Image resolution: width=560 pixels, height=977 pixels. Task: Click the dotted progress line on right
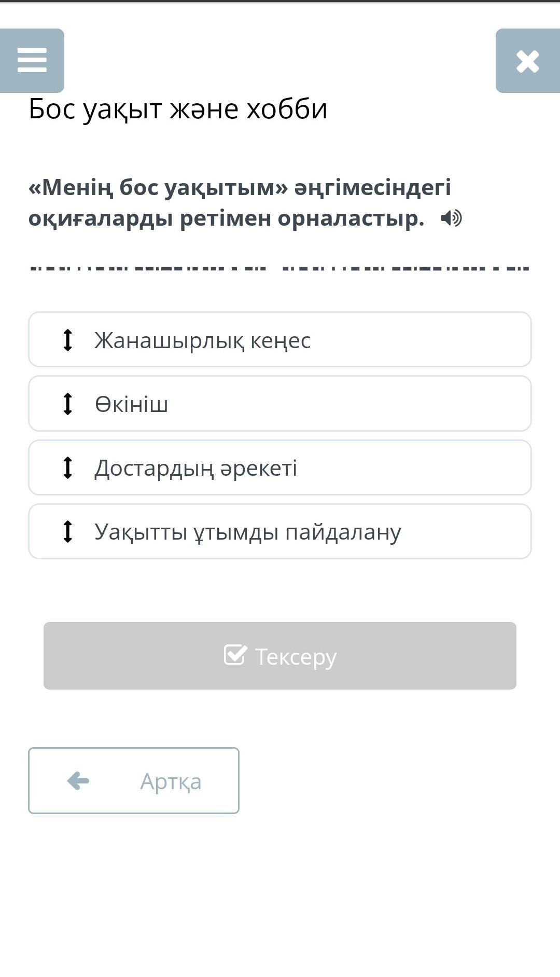pyautogui.click(x=406, y=268)
